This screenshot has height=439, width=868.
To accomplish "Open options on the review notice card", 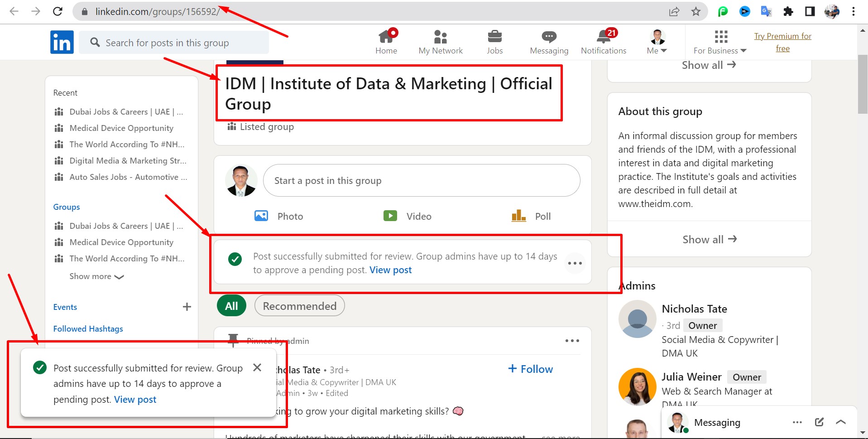I will pos(575,263).
